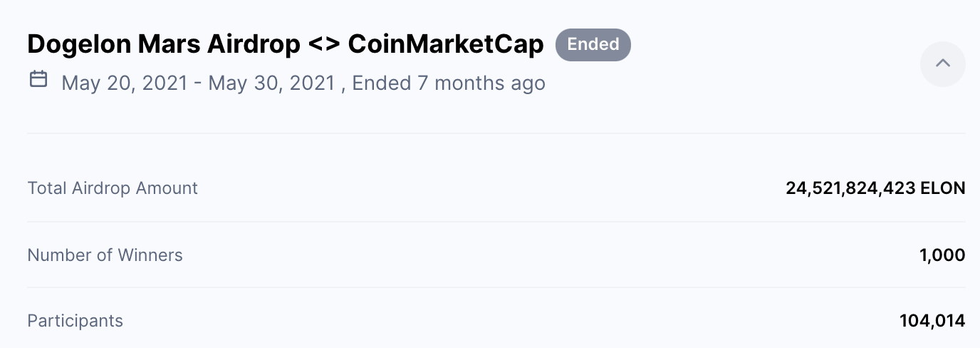Click the divider line below the header
Screen dimensions: 980x348
[496, 133]
